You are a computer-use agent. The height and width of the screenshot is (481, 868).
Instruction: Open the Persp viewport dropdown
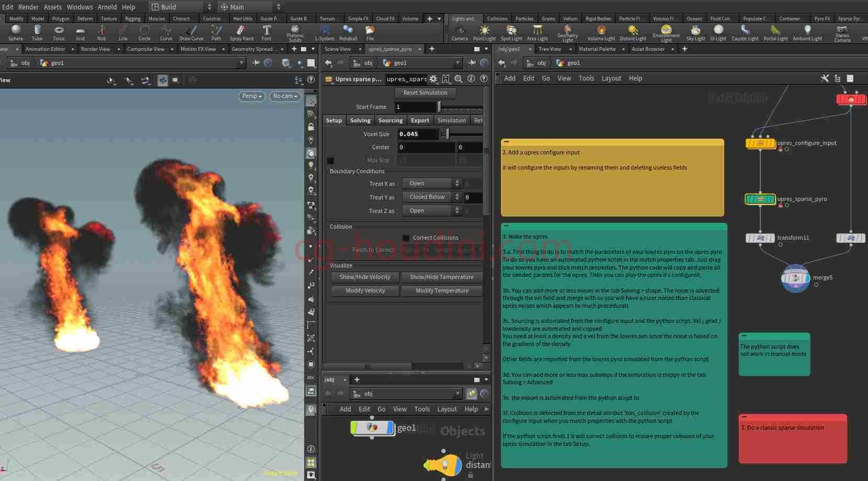(252, 96)
